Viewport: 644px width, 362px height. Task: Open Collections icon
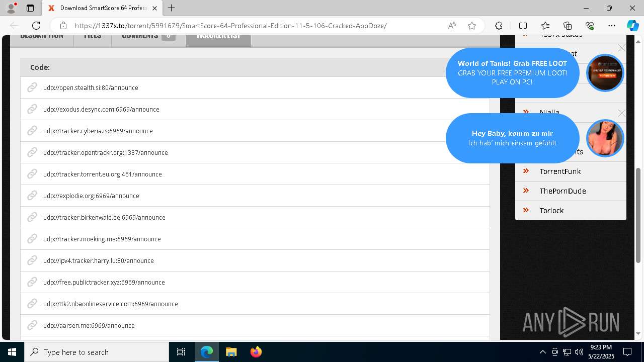(568, 26)
